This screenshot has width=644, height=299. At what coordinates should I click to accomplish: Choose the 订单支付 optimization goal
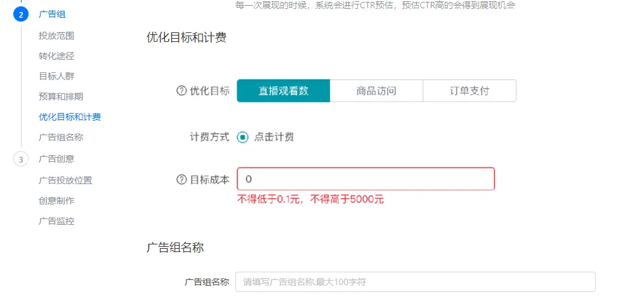click(470, 91)
